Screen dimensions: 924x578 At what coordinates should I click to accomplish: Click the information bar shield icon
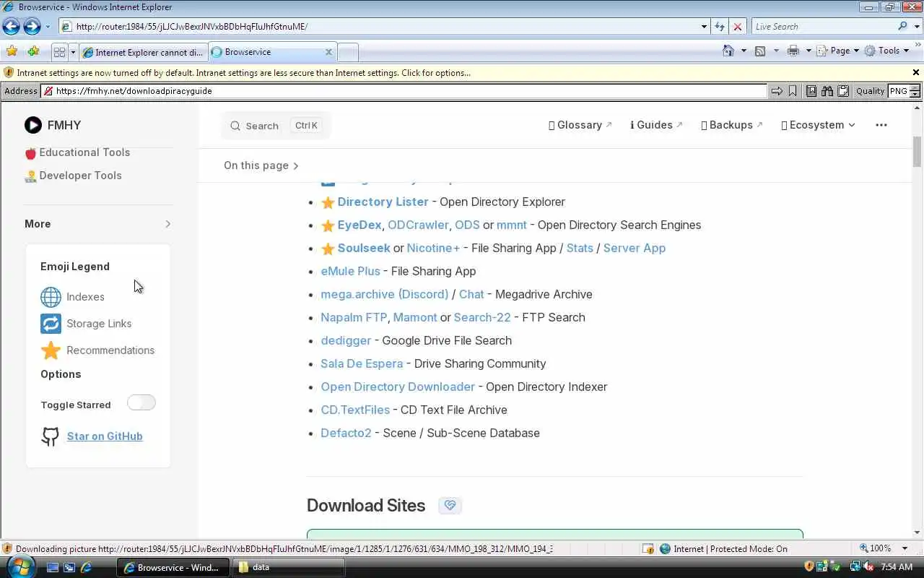9,73
